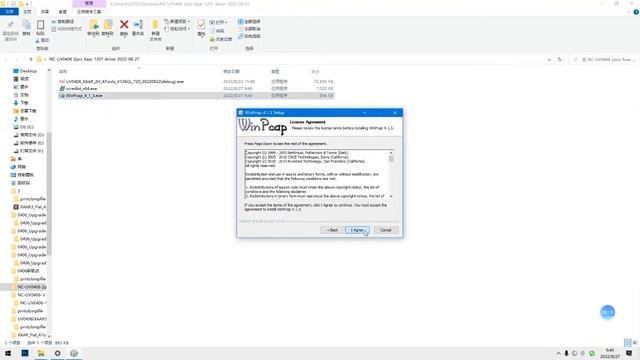The image size is (640, 360).
Task: Switch to the View ribbon tab
Action: [x=62, y=11]
